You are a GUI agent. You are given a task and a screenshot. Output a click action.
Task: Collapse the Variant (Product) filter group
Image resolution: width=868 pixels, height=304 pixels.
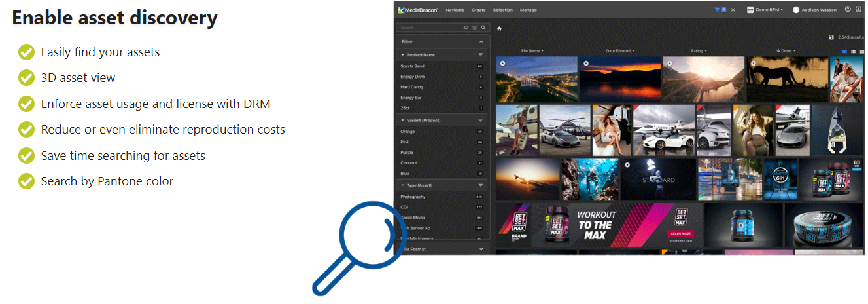[403, 121]
